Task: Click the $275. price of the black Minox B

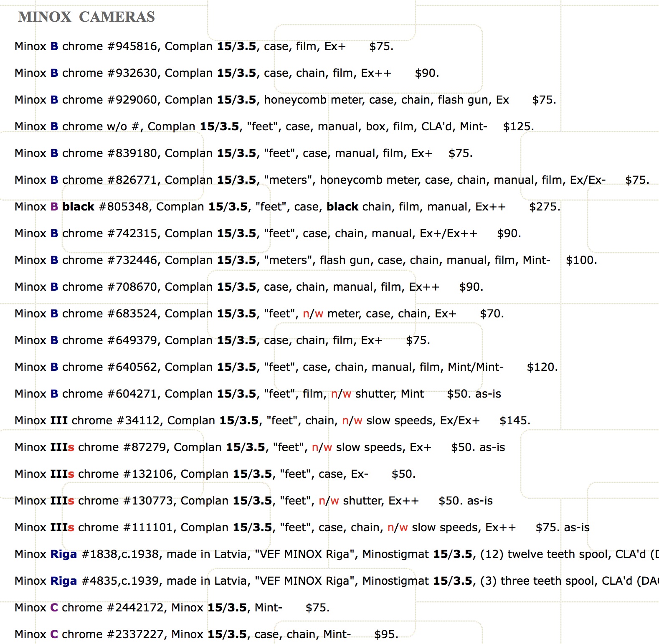Action: 544,207
